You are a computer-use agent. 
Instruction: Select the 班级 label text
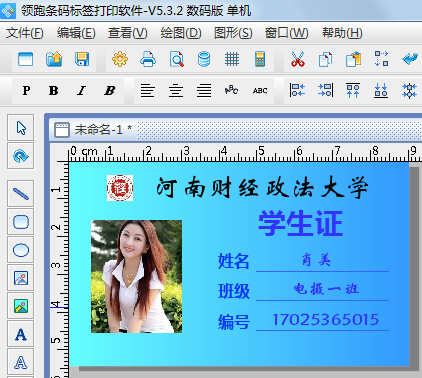click(x=234, y=291)
